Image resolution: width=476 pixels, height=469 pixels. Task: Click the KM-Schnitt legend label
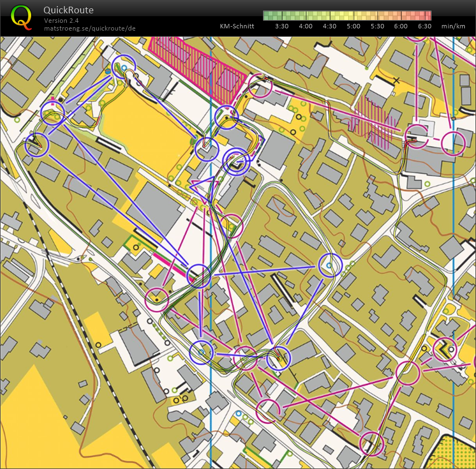(x=237, y=26)
